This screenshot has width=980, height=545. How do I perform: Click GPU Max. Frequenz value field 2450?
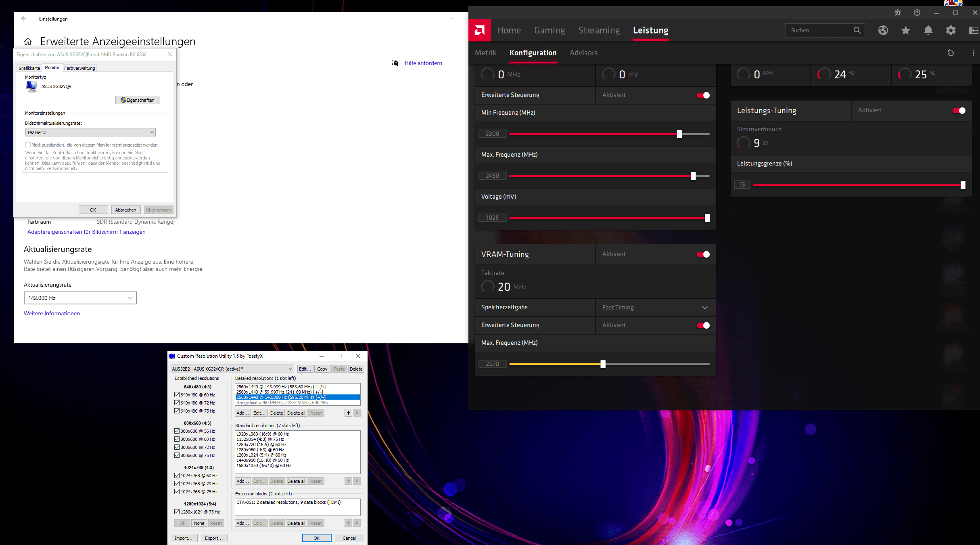click(x=493, y=176)
